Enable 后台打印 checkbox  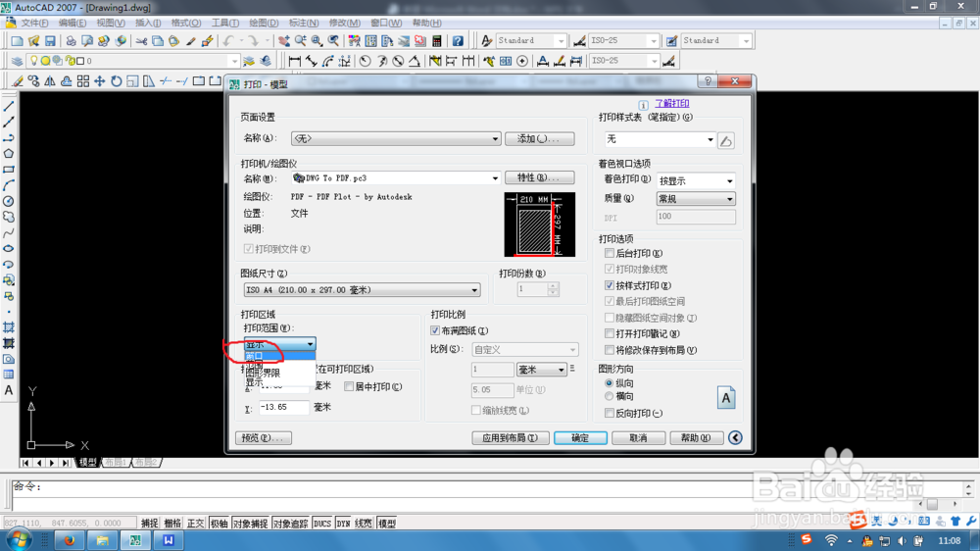click(x=610, y=253)
